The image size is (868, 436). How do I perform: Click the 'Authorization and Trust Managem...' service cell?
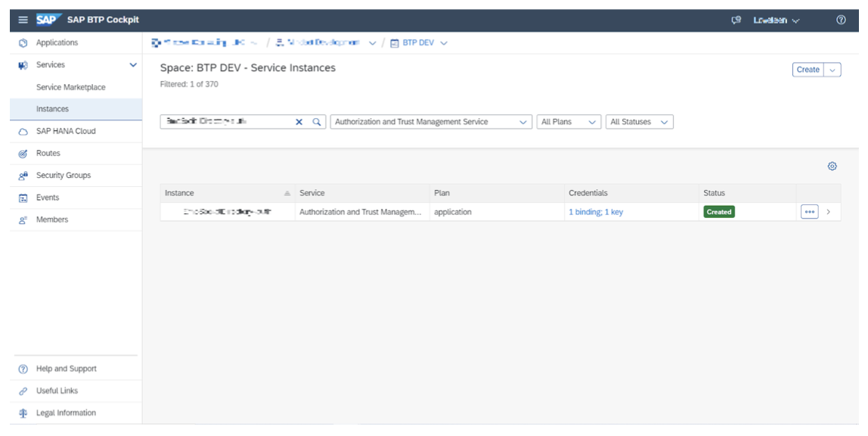tap(361, 212)
